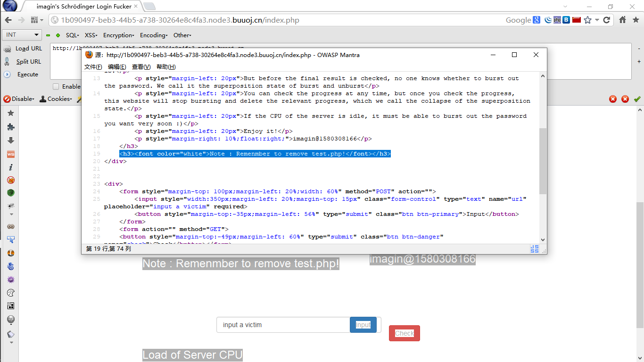Open the 帮助(H) menu in source window

(166, 67)
